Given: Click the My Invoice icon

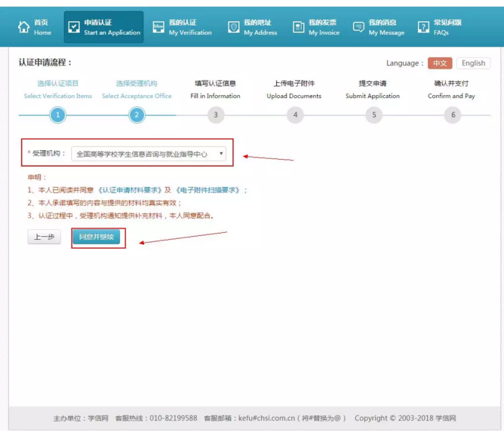Looking at the screenshot, I should [x=299, y=28].
